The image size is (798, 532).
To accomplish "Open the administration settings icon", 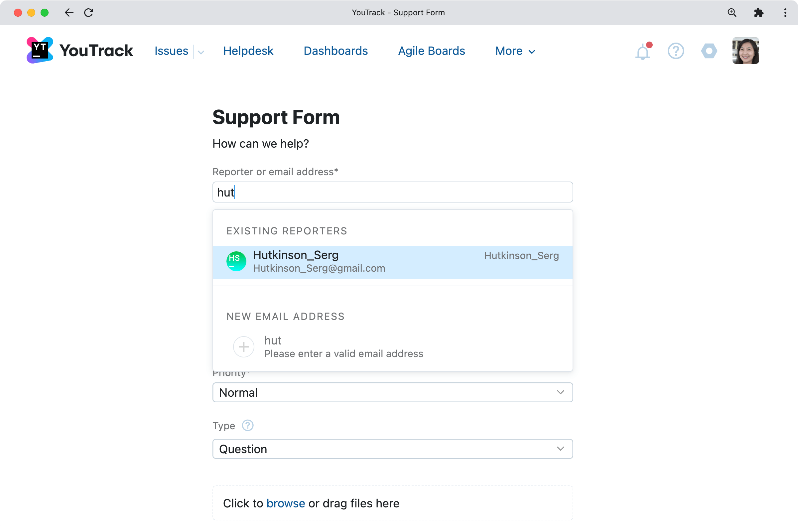I will click(709, 51).
